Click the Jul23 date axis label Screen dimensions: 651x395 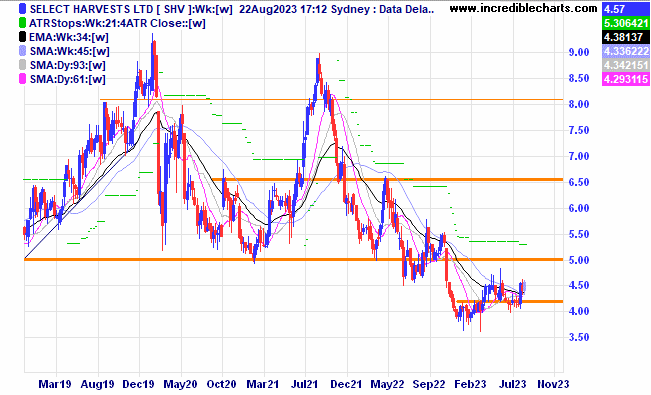(512, 384)
